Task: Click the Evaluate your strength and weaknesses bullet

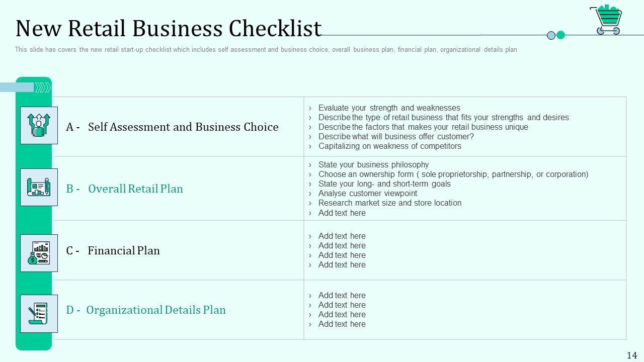Action: click(389, 108)
